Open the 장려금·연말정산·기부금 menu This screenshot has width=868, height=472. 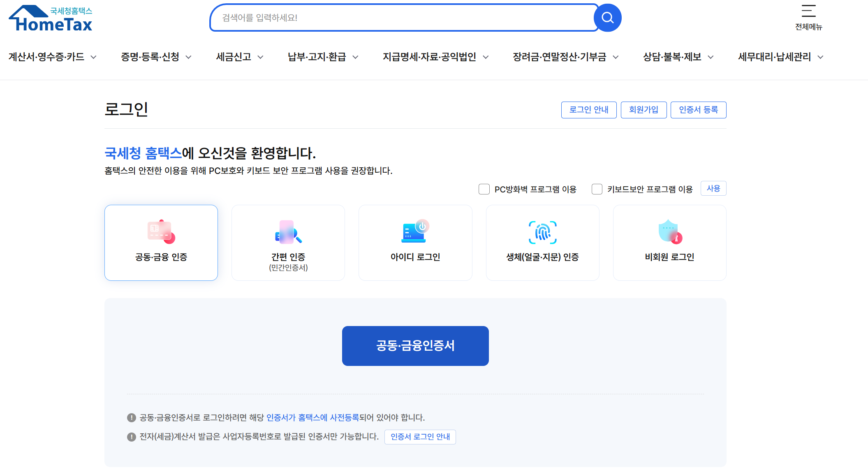559,57
